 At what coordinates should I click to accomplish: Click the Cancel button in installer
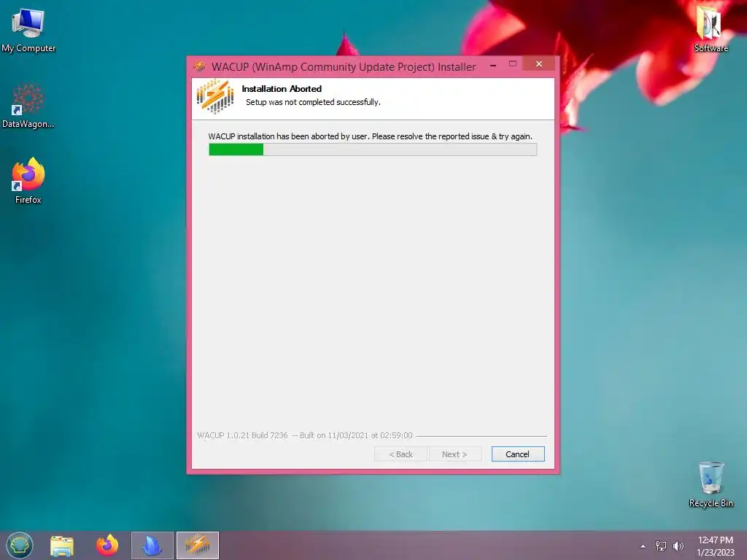(x=518, y=454)
